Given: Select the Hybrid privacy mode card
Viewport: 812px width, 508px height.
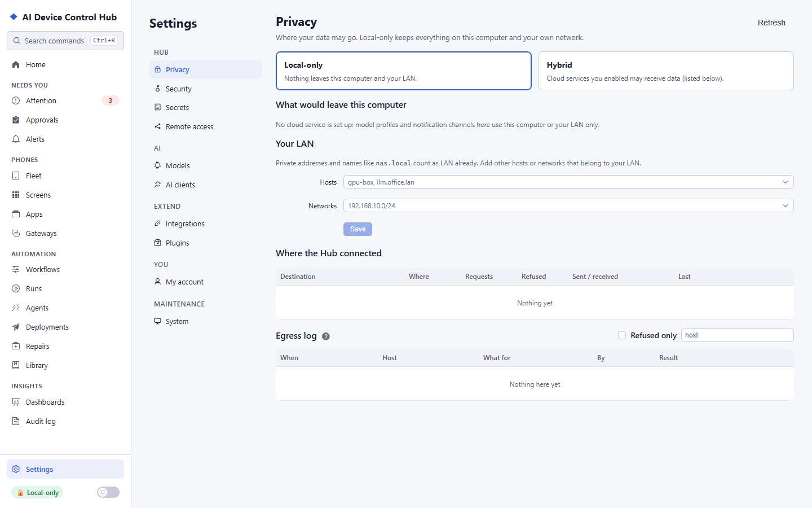Looking at the screenshot, I should coord(666,71).
